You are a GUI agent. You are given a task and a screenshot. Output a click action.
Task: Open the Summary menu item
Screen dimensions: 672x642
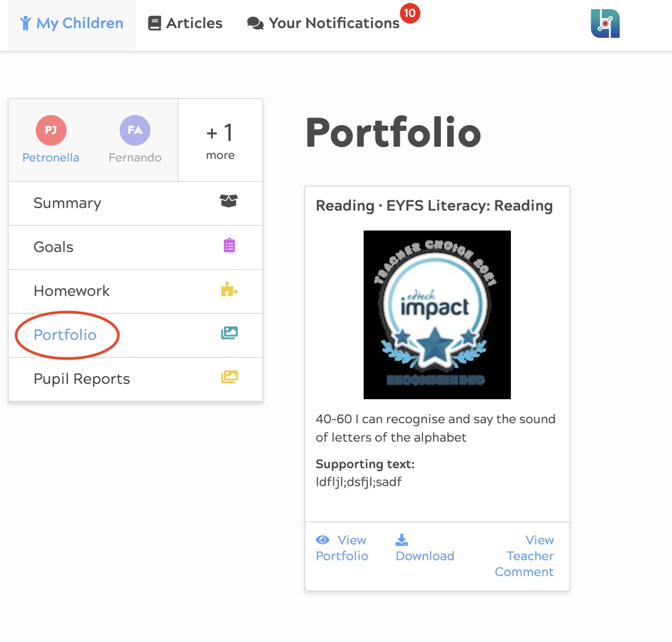[68, 203]
